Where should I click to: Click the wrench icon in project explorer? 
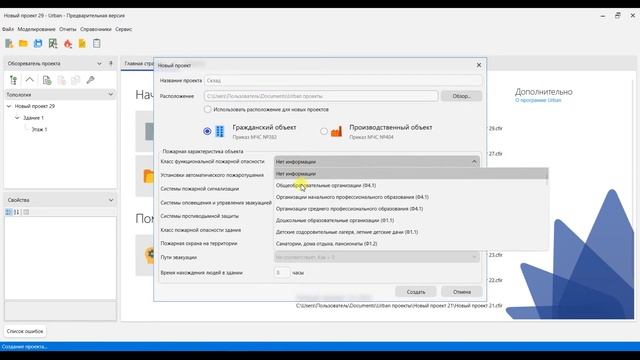[x=90, y=80]
